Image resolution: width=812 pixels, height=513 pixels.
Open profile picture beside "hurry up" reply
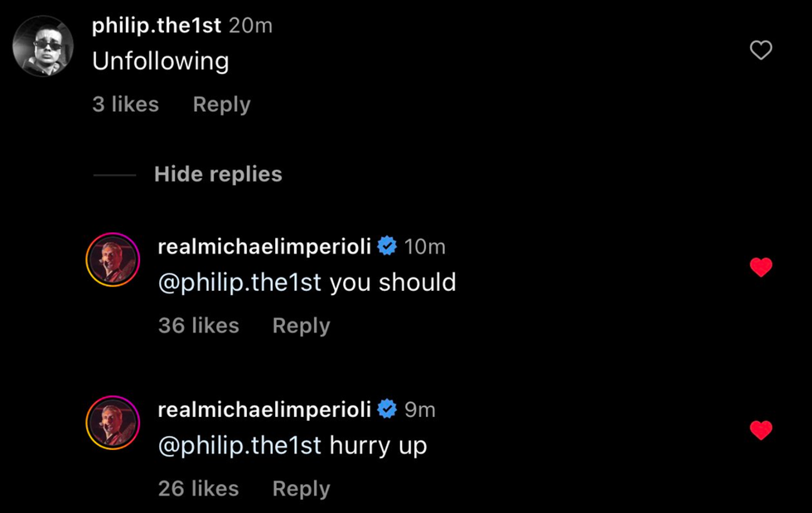click(x=113, y=423)
